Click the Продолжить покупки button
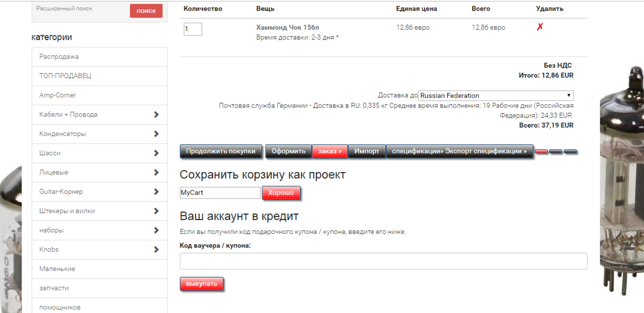Screen dimensions: 644x313 click(x=221, y=151)
